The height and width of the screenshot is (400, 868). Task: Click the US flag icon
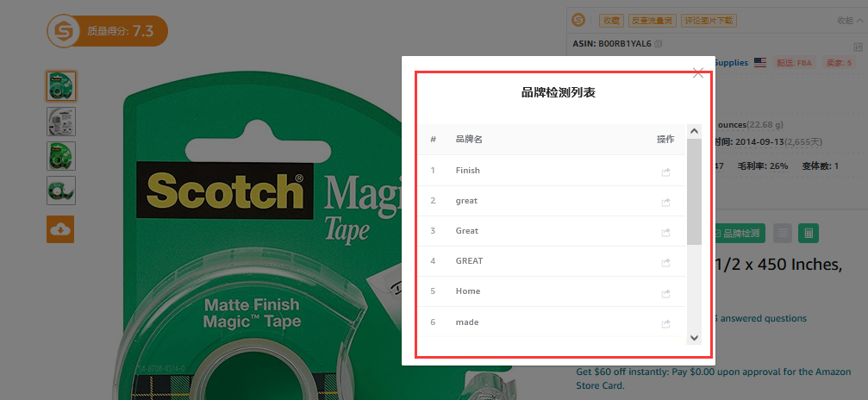click(760, 63)
